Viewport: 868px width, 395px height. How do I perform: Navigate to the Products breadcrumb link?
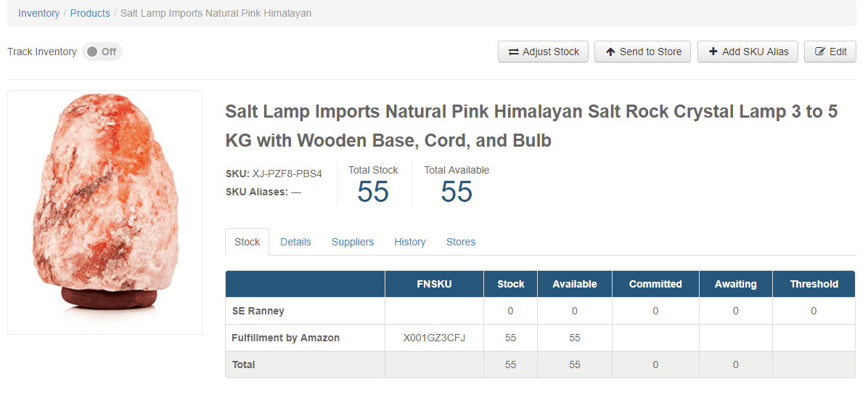click(90, 13)
